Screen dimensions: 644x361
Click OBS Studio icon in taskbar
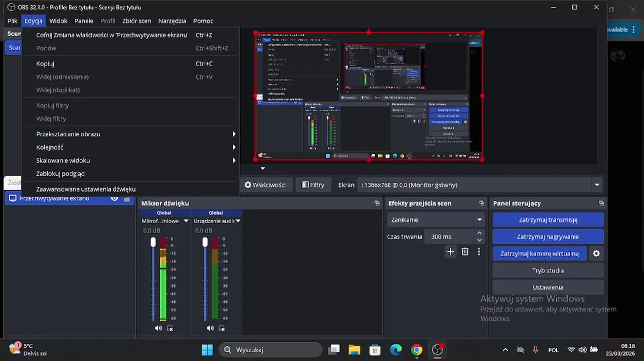[x=437, y=349]
